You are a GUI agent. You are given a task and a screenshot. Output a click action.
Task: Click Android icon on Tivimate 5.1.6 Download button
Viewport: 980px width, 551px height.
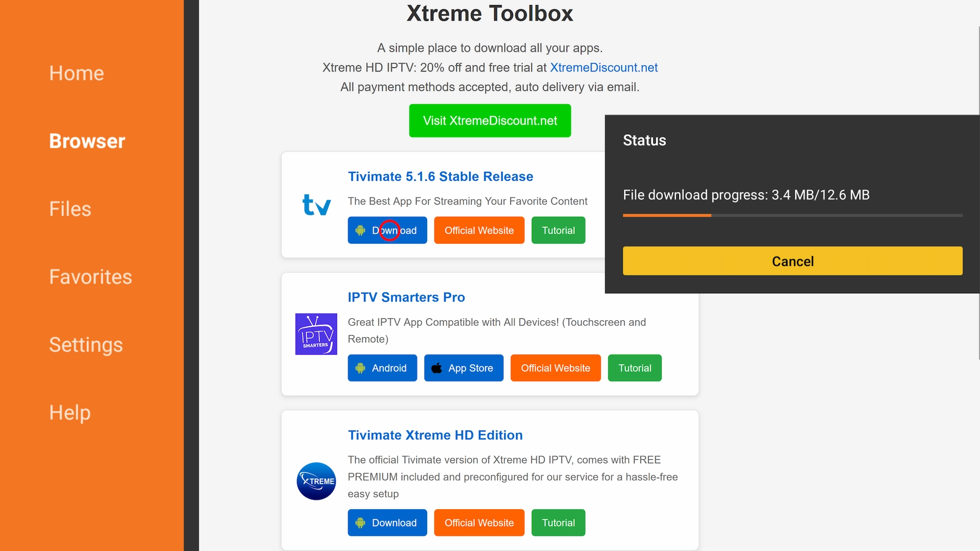pos(360,231)
